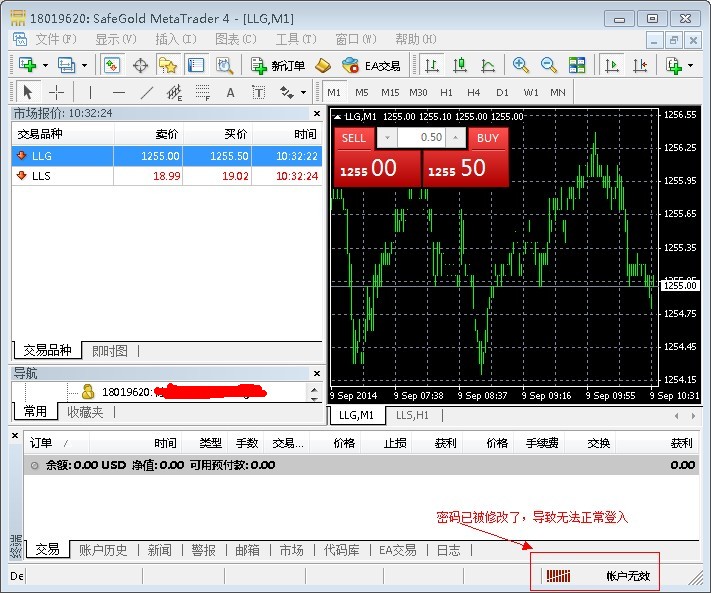
Task: Select the cursor arrow tool
Action: pyautogui.click(x=28, y=92)
